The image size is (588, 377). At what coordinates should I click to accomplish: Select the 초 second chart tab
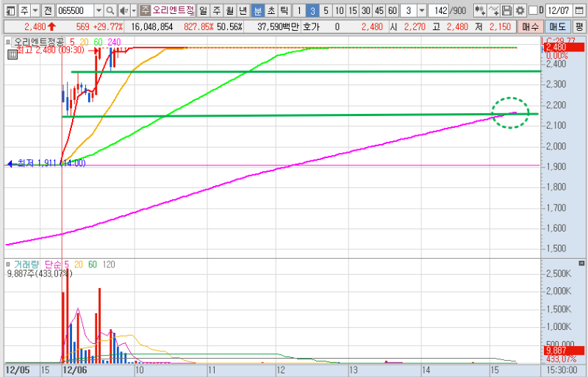pyautogui.click(x=270, y=10)
